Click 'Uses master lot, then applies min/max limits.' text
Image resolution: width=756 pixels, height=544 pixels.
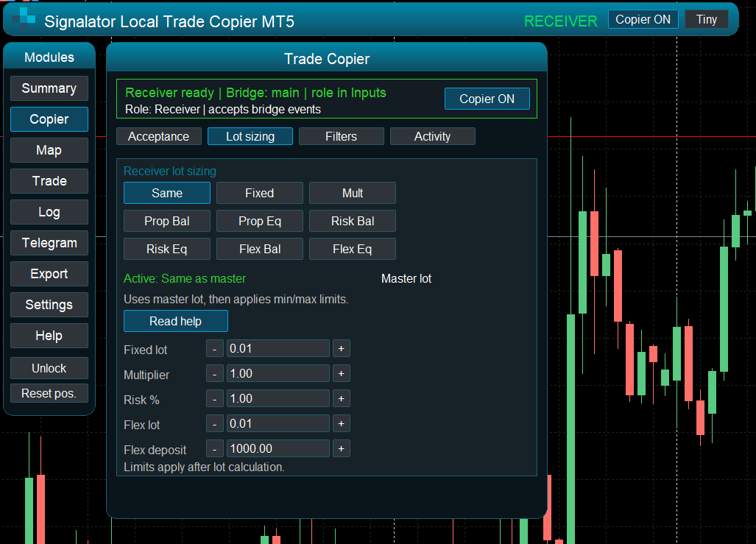coord(236,299)
